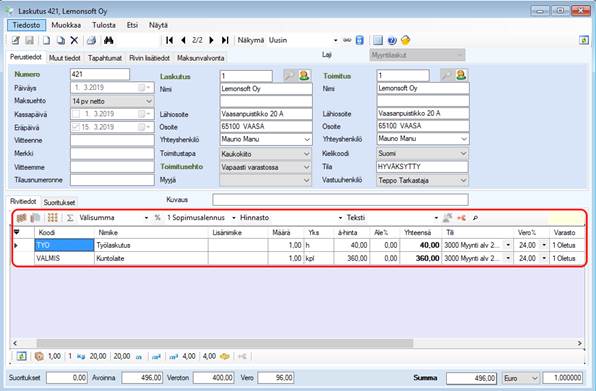The width and height of the screenshot is (596, 391).
Task: Open Tili dropdown on the Työlaskutus row
Action: coord(508,245)
